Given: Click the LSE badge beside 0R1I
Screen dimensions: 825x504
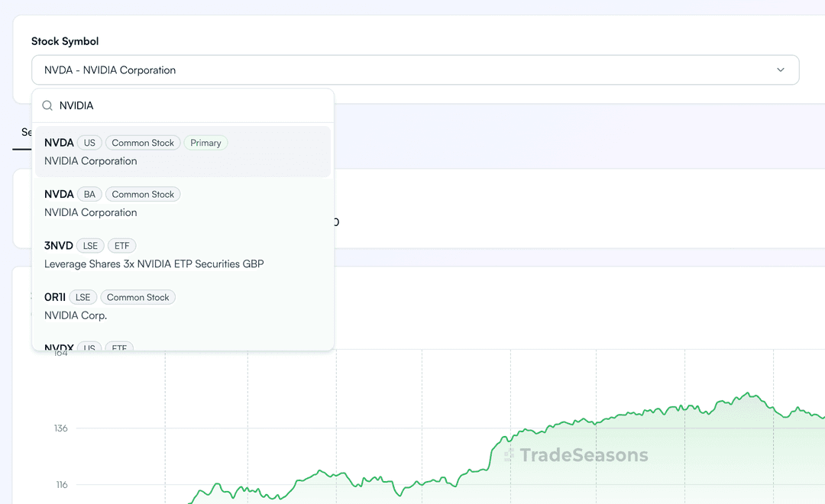Looking at the screenshot, I should pyautogui.click(x=83, y=298).
